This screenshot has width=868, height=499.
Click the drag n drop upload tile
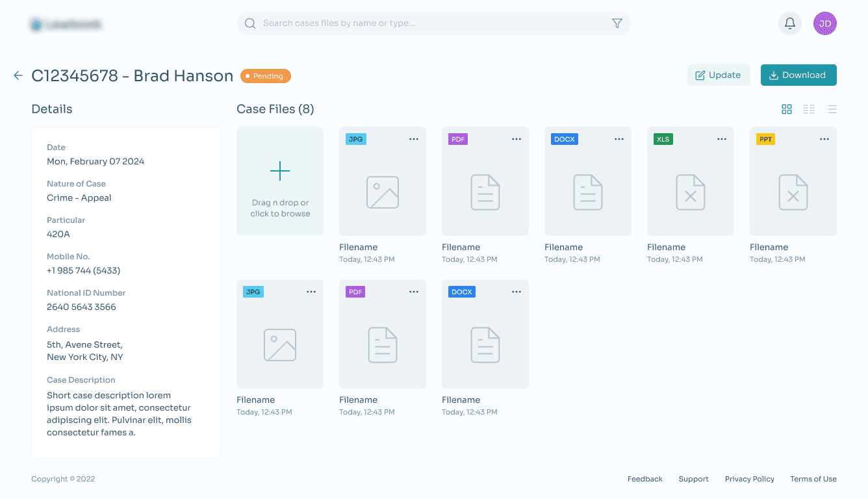[280, 181]
